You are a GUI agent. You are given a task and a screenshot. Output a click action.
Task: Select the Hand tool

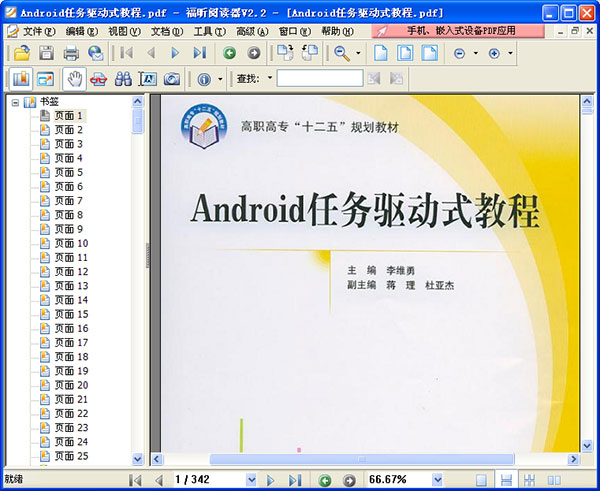coord(74,79)
